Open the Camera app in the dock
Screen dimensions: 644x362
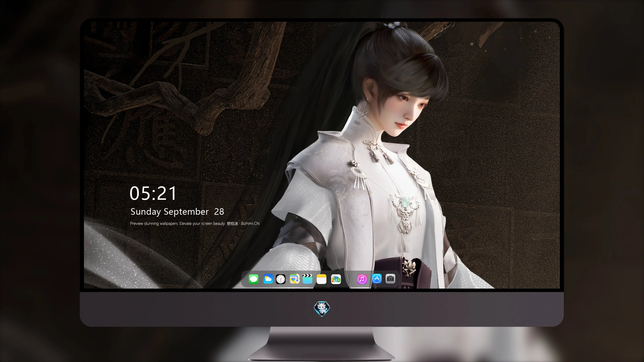(390, 279)
